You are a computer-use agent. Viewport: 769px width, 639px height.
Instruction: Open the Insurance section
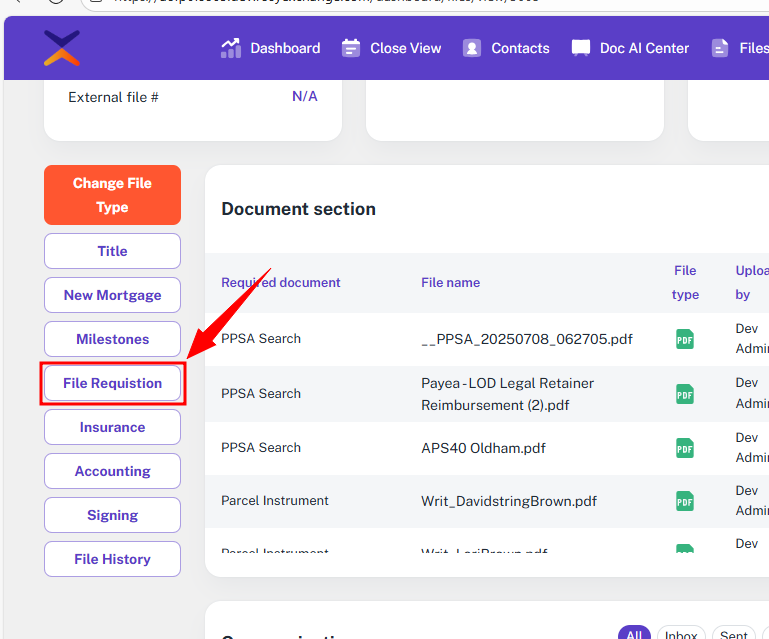pyautogui.click(x=112, y=427)
